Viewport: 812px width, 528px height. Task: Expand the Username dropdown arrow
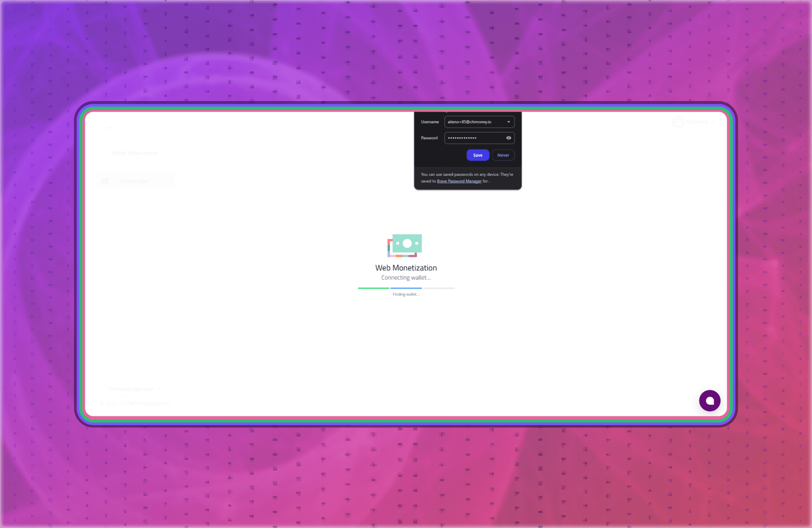click(508, 122)
